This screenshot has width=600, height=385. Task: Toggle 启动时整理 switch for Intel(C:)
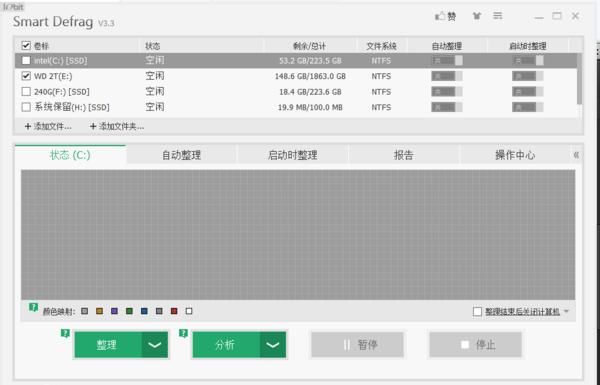[528, 60]
